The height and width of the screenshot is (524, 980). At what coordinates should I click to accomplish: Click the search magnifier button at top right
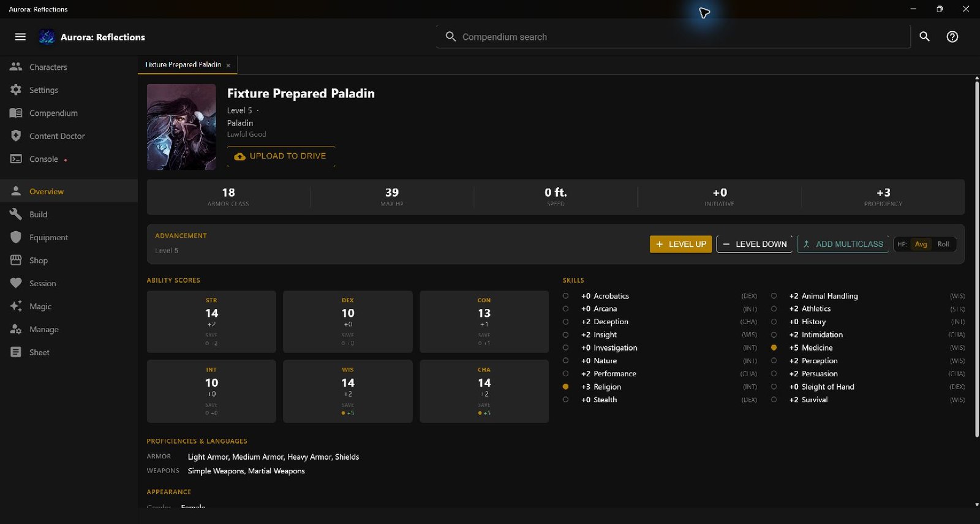(925, 37)
